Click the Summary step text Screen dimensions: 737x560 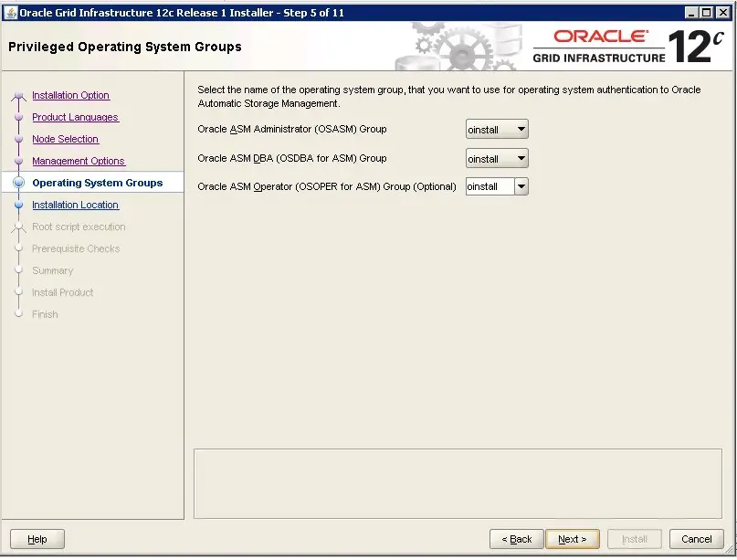click(53, 270)
